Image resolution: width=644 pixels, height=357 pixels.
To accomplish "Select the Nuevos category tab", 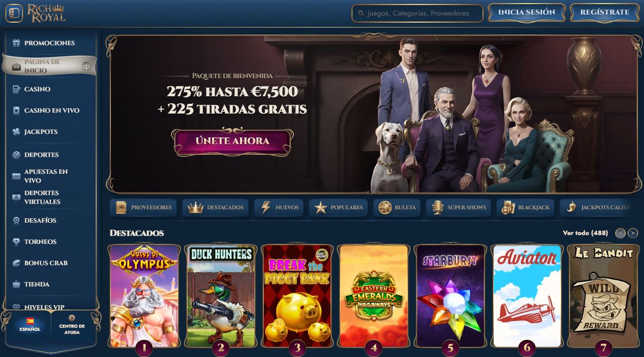I will (280, 207).
